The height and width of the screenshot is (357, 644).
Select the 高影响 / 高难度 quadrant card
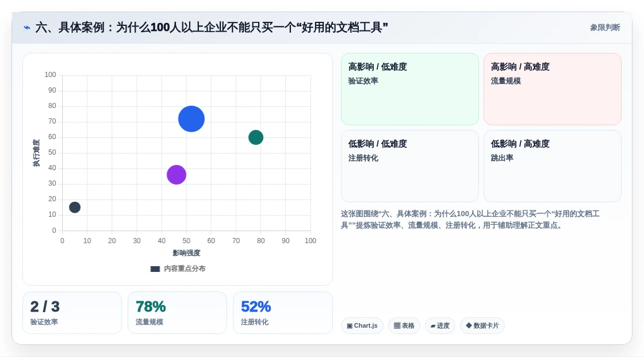point(553,89)
